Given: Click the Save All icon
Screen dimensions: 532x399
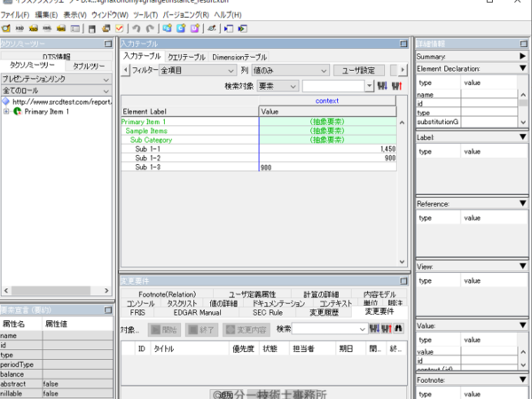Looking at the screenshot, I should 106,28.
